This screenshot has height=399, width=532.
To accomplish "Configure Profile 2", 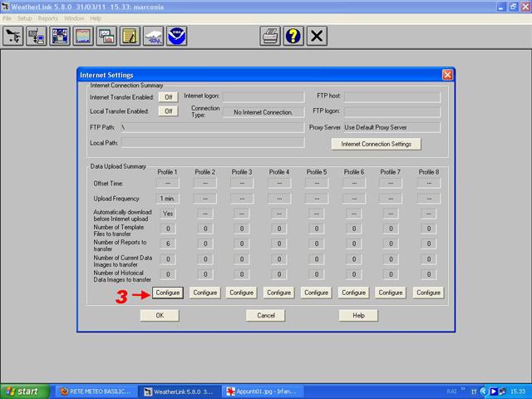I will (205, 293).
